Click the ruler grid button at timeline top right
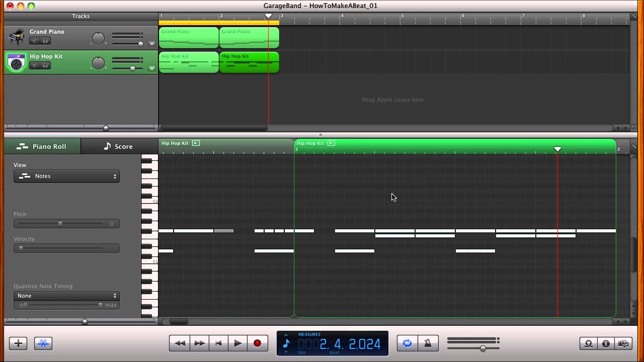Screen dimensions: 644x362 pos(634,16)
